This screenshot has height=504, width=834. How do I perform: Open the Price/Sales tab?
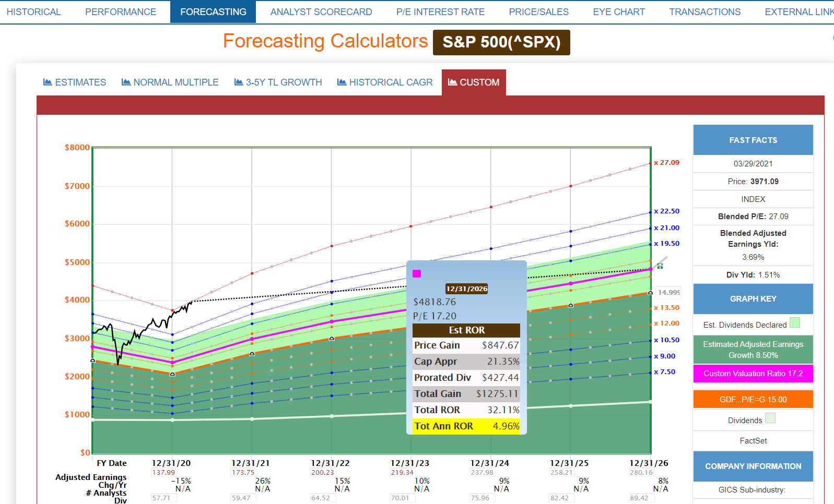538,12
